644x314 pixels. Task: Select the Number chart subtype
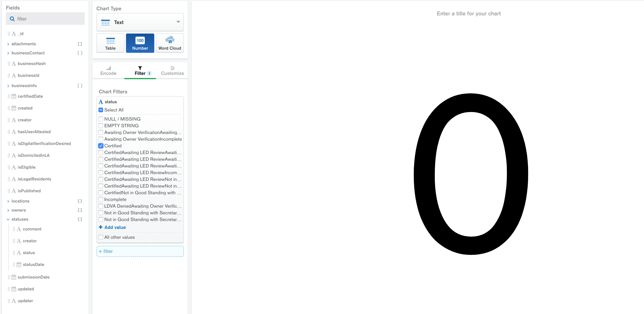pyautogui.click(x=140, y=43)
